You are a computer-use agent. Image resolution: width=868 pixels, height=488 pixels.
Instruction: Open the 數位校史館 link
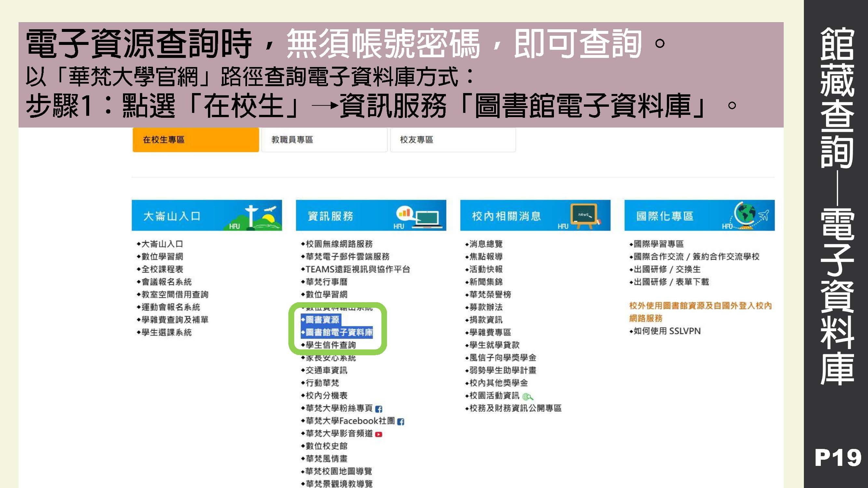pos(326,446)
